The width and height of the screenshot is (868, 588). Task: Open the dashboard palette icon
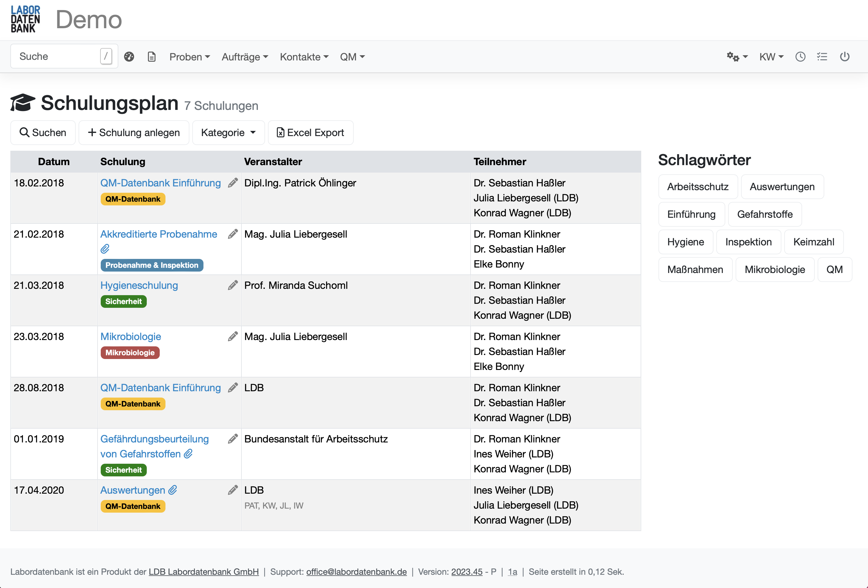coord(129,57)
